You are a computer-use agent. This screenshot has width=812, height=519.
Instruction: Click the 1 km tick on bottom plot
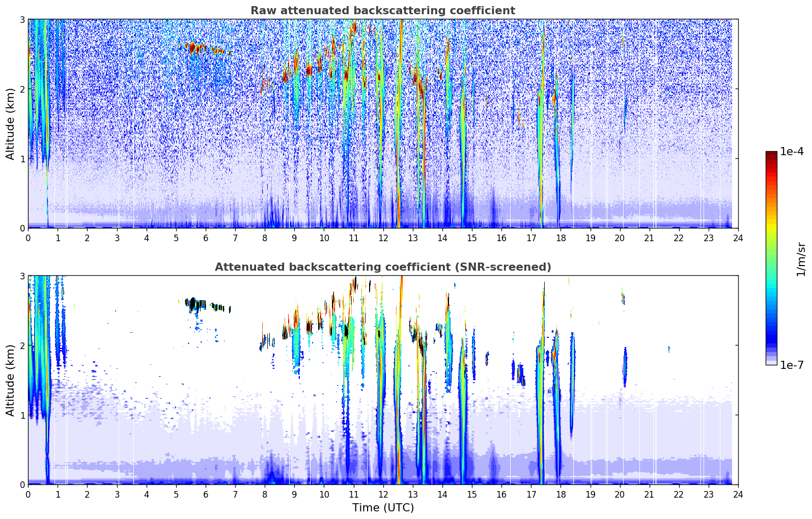(x=22, y=415)
